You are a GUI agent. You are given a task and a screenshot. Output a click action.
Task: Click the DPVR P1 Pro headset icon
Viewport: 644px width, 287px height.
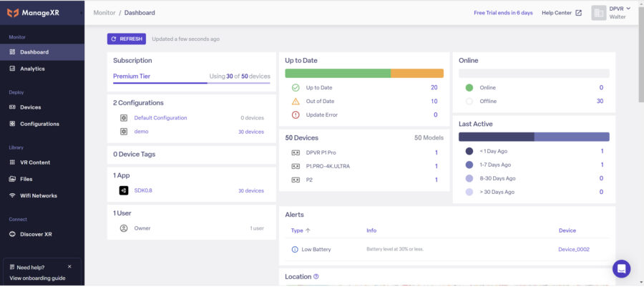click(295, 152)
